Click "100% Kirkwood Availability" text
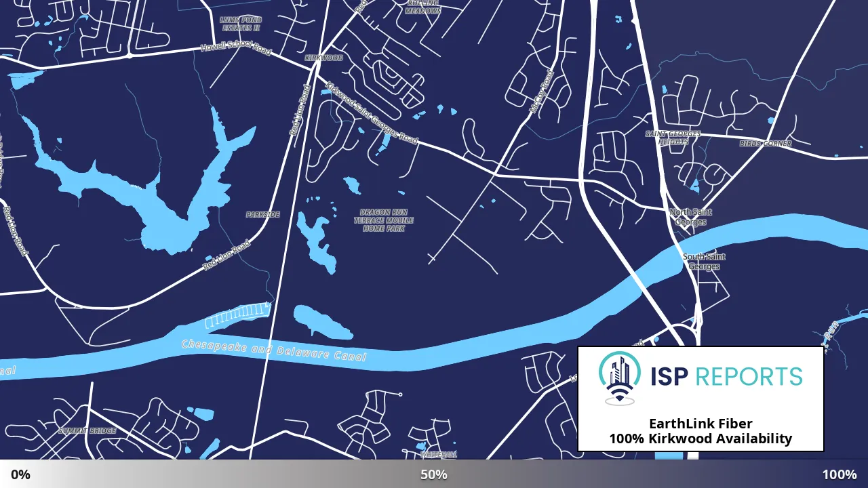Viewport: 868px width, 488px height. 701,439
